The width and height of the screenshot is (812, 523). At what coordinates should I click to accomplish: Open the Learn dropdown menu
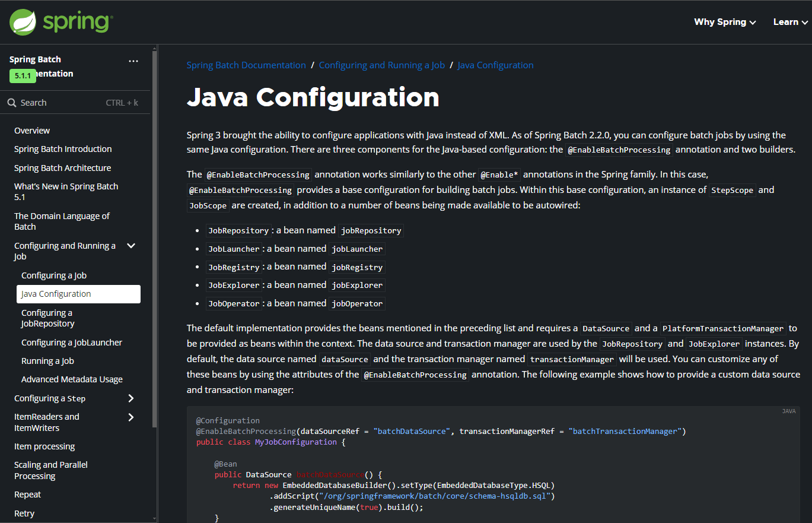[791, 22]
